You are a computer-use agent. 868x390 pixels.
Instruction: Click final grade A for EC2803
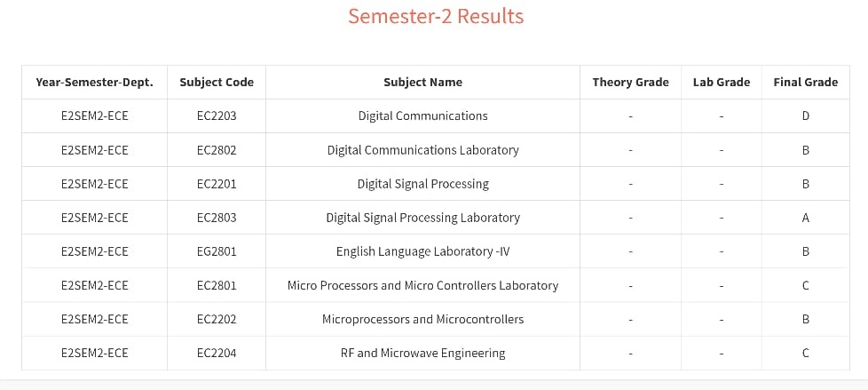tap(806, 218)
